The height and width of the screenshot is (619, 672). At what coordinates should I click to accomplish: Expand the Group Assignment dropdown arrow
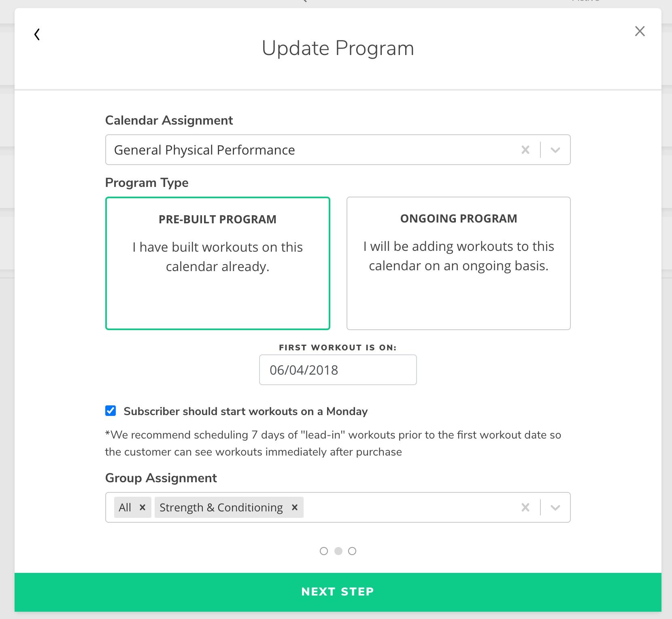555,507
